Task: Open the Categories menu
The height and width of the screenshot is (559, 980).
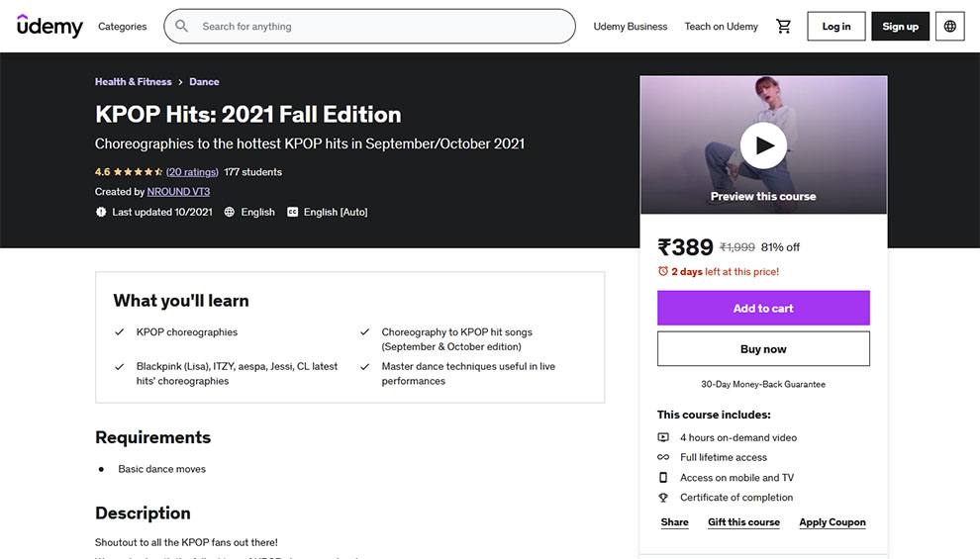Action: point(123,27)
